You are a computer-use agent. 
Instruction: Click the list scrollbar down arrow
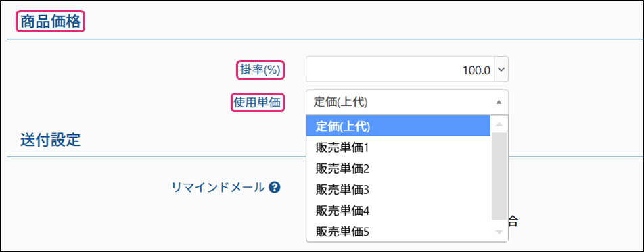(x=499, y=232)
